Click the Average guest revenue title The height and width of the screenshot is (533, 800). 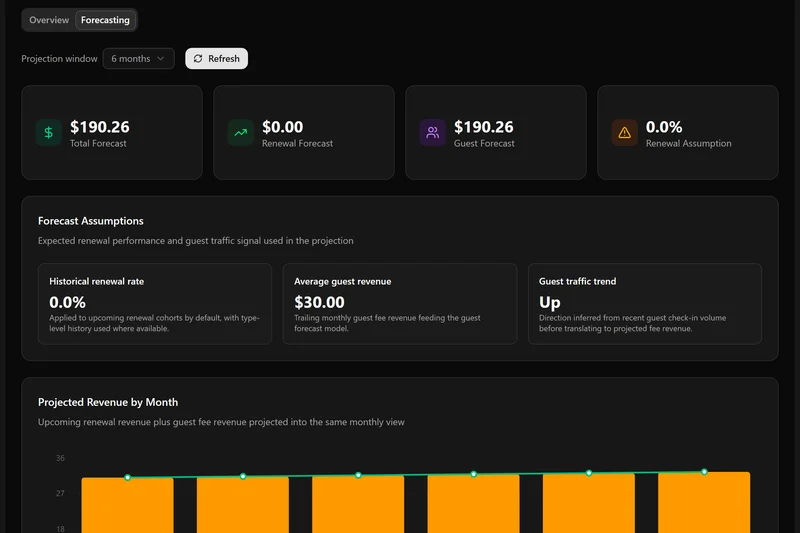(342, 281)
